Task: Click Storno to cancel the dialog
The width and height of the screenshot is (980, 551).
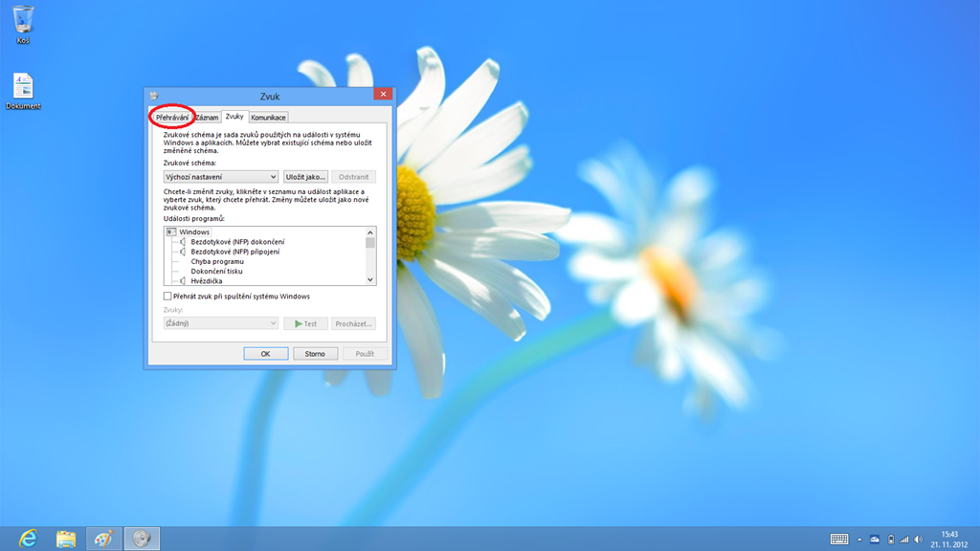Action: tap(315, 354)
